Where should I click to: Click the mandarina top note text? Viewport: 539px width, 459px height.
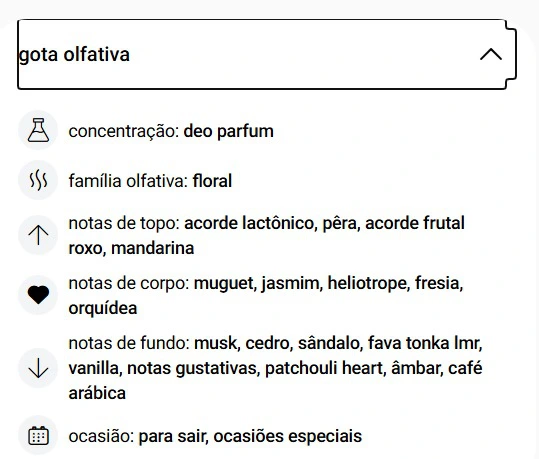(153, 248)
